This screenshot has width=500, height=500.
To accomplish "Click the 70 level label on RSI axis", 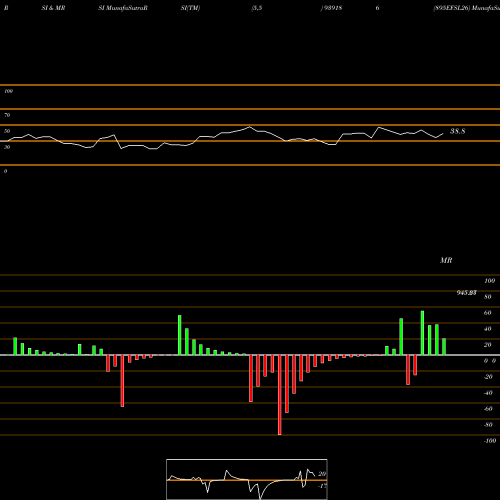I will 7,115.
